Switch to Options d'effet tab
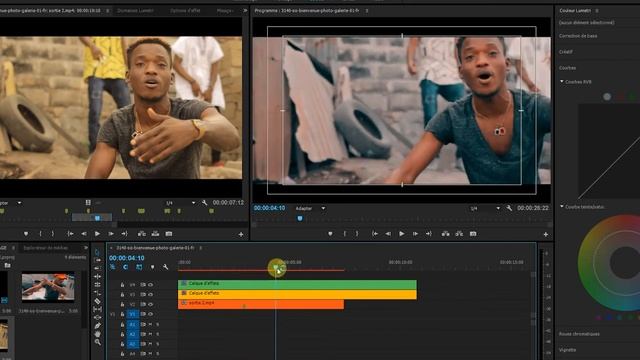The width and height of the screenshot is (640, 360). [185, 11]
